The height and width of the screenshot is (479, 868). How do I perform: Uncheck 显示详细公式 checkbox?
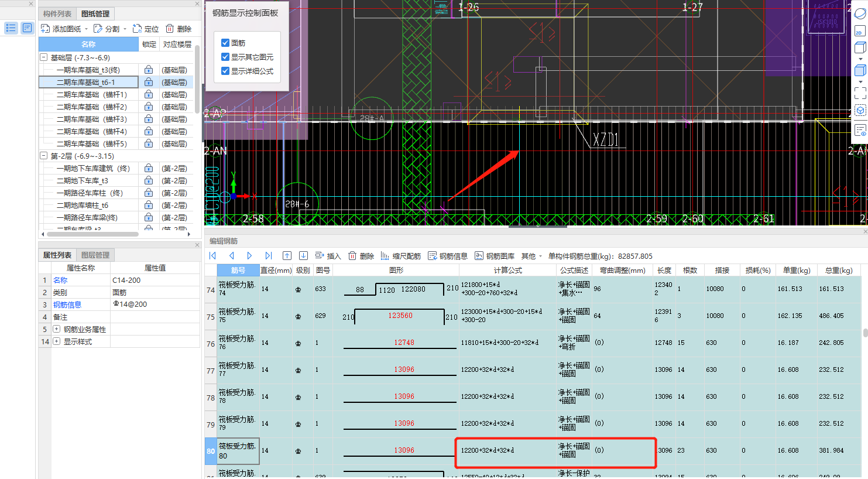(x=225, y=71)
